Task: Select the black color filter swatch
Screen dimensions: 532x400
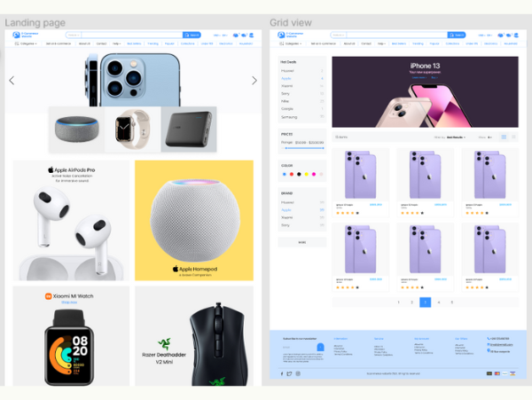Action: click(x=299, y=175)
